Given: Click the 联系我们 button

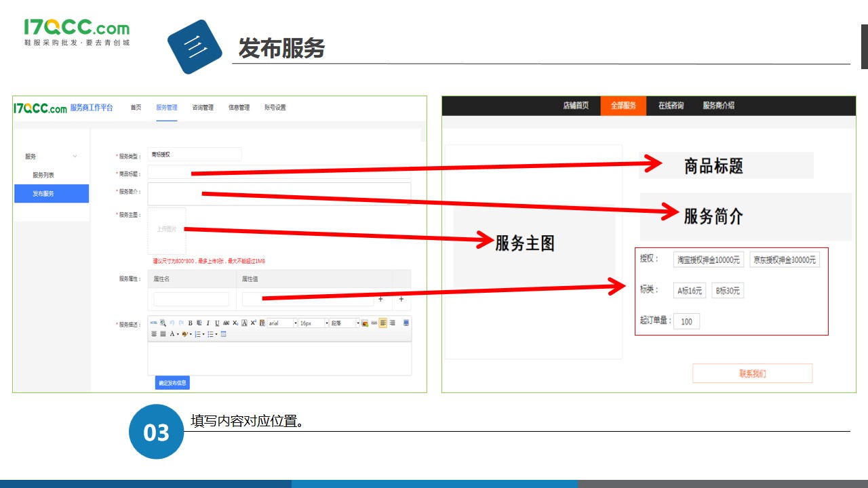Looking at the screenshot, I should click(x=752, y=373).
